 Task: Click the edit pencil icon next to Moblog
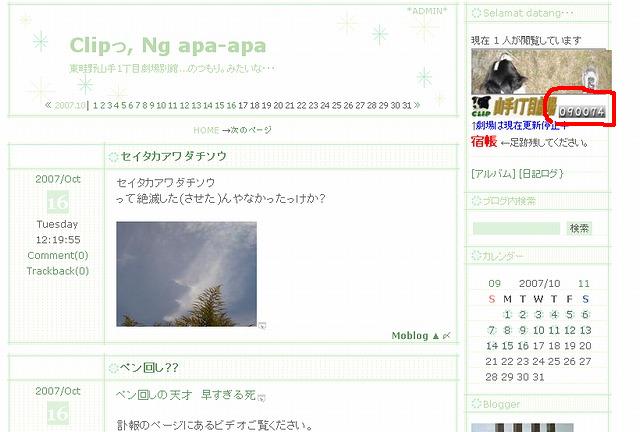tap(447, 336)
